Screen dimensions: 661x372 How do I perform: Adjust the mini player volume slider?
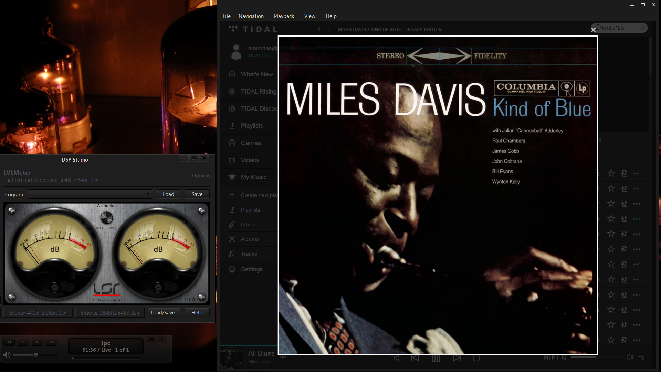click(x=35, y=355)
